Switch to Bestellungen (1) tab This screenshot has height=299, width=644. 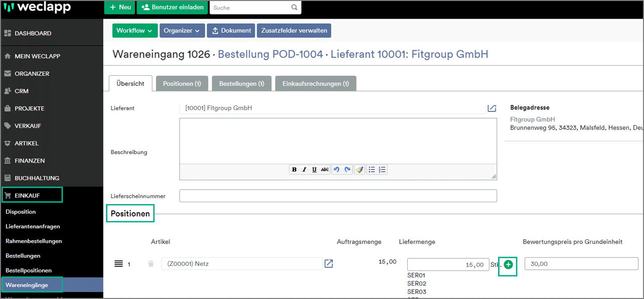[242, 84]
